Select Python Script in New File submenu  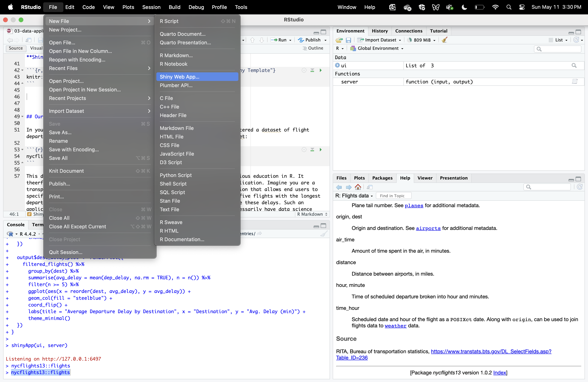(x=197, y=175)
